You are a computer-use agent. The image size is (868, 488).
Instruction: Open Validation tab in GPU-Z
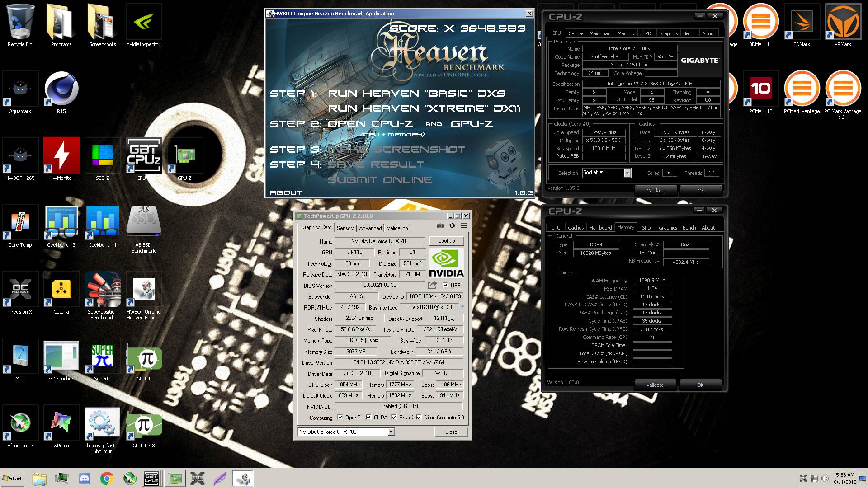tap(397, 228)
